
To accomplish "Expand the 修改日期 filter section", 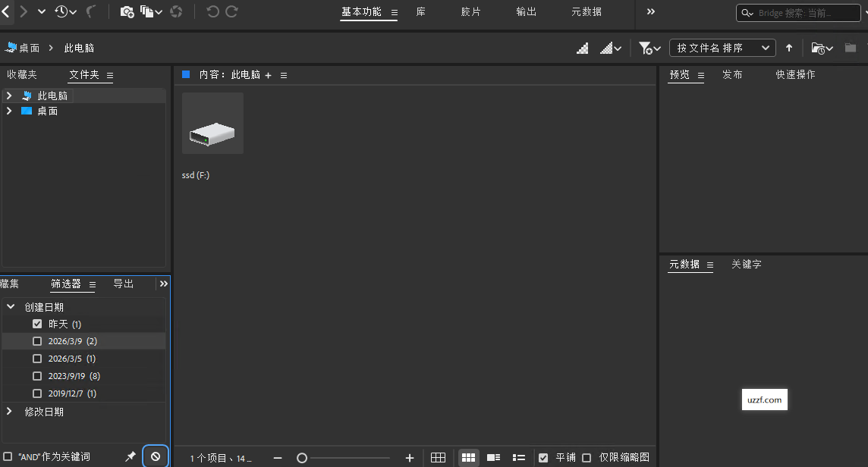I will [11, 411].
